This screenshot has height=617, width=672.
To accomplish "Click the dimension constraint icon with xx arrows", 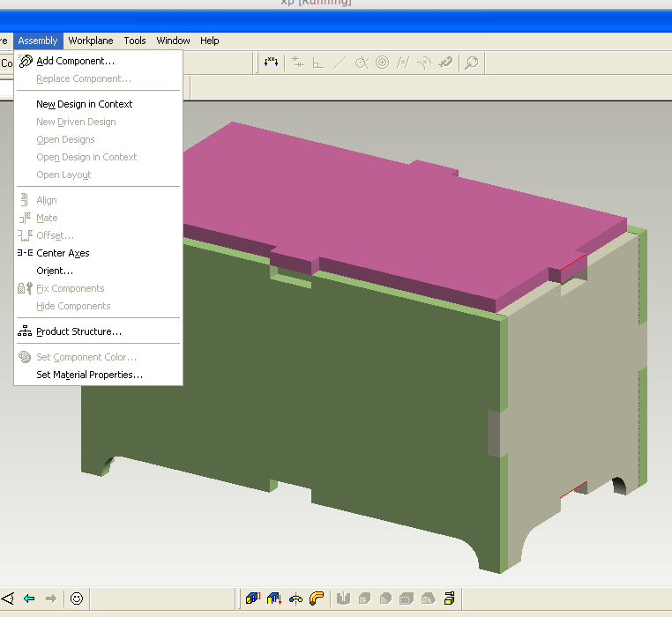I will 271,63.
